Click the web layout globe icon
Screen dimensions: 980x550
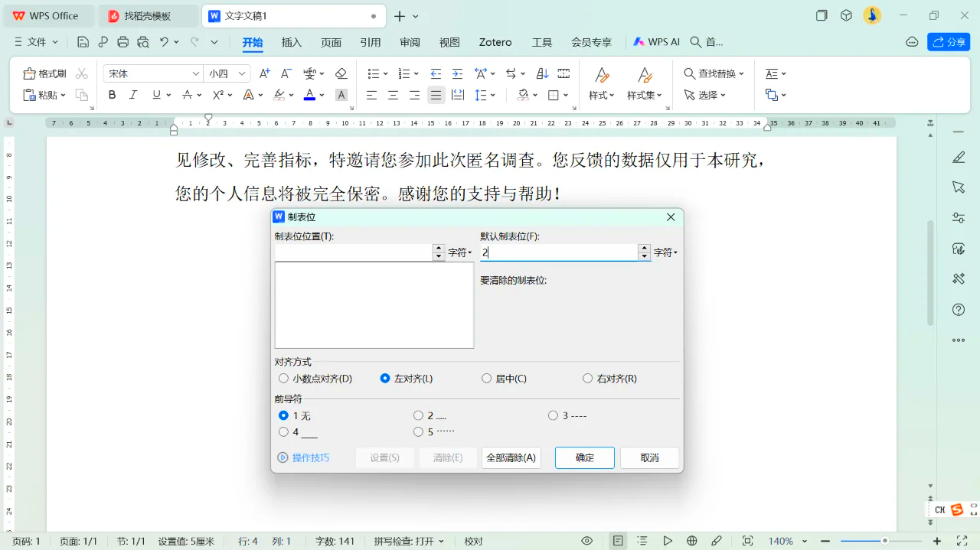click(x=692, y=541)
